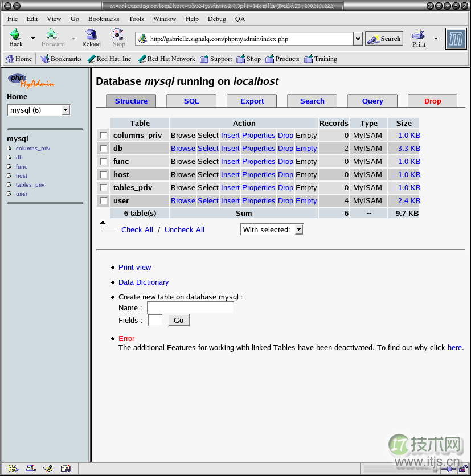Click the Check All link
The width and height of the screenshot is (471, 476).
coord(137,229)
